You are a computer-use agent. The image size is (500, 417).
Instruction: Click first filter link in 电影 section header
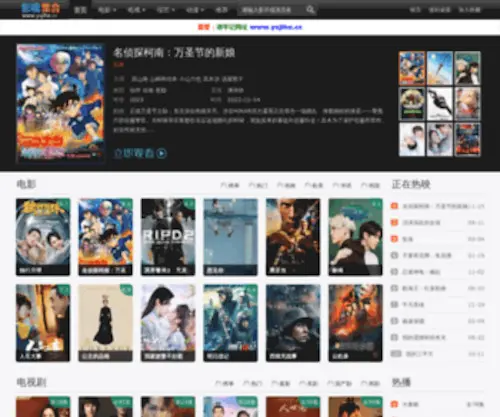(x=230, y=185)
